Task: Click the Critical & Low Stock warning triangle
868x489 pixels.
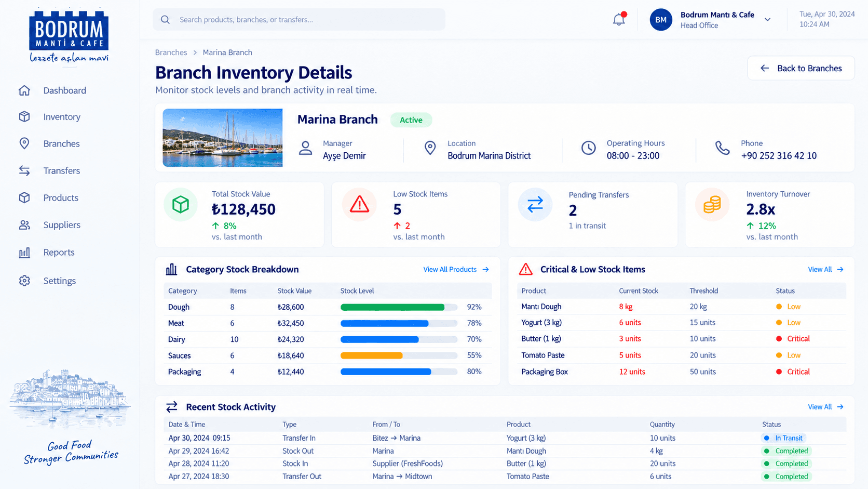Action: (526, 269)
